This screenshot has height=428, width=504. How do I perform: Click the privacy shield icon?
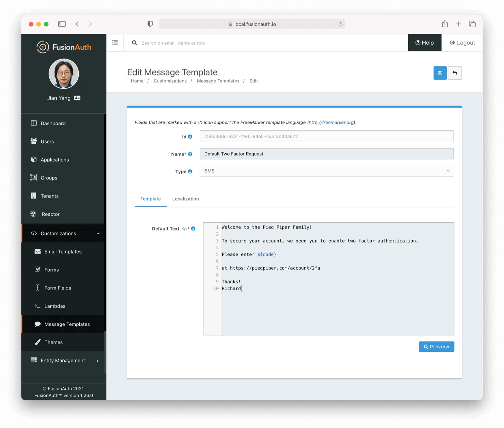[x=150, y=24]
